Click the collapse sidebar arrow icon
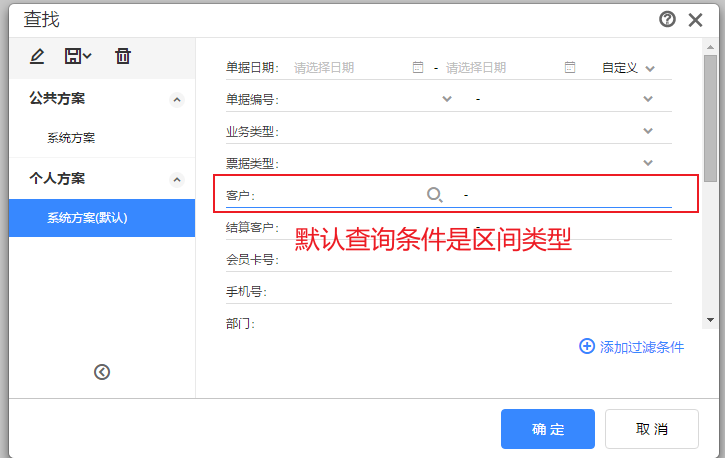 [102, 372]
